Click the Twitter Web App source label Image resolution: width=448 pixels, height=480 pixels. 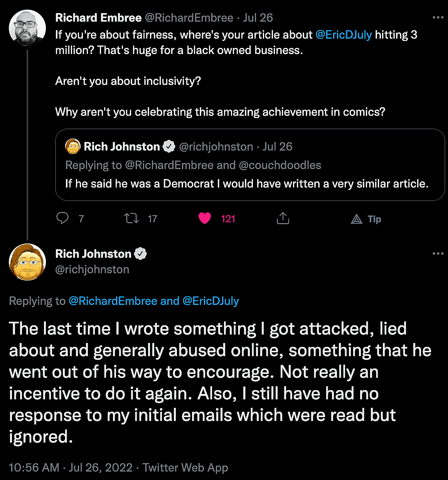coord(185,468)
